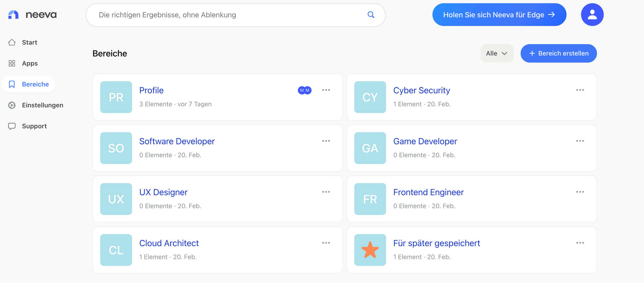Image resolution: width=644 pixels, height=283 pixels.
Task: Open the Software Developer space link
Action: point(177,141)
